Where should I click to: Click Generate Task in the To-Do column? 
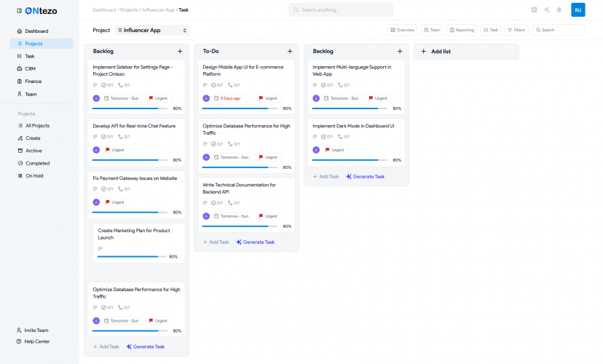pyautogui.click(x=255, y=242)
